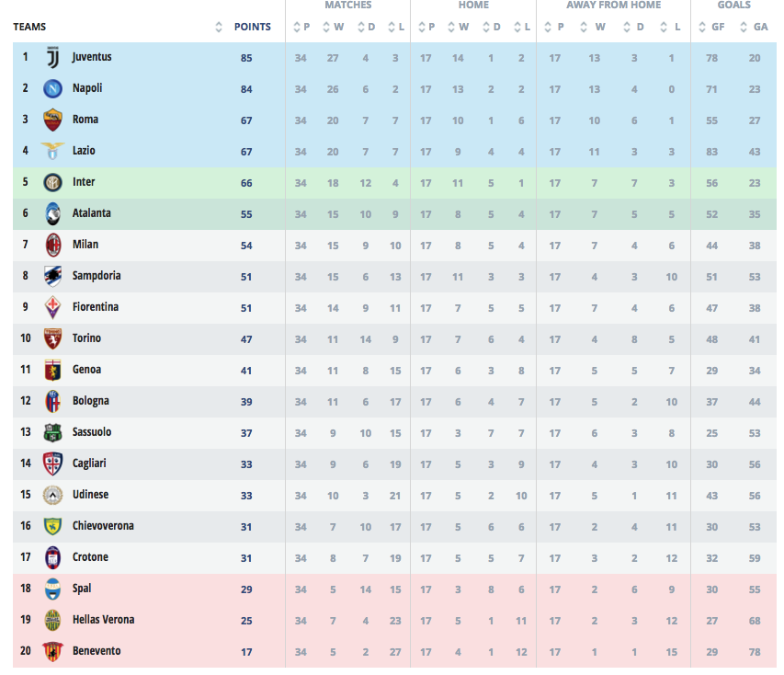Image resolution: width=784 pixels, height=675 pixels.
Task: Click the Napoli team logo
Action: pyautogui.click(x=52, y=88)
